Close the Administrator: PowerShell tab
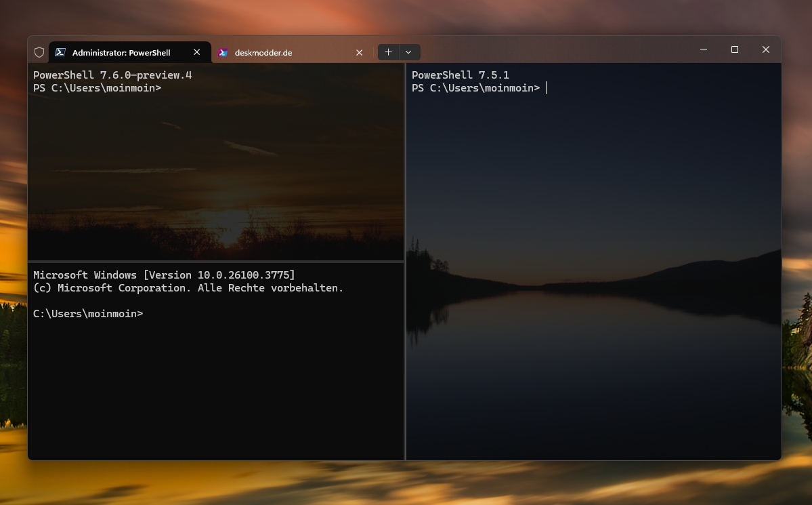The height and width of the screenshot is (505, 812). coord(197,52)
